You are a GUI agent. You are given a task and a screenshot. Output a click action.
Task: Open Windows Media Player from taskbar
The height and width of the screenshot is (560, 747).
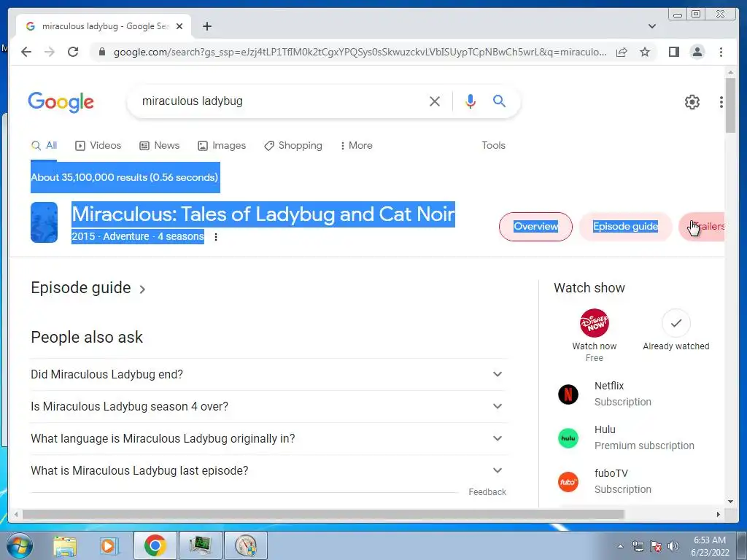pyautogui.click(x=109, y=545)
